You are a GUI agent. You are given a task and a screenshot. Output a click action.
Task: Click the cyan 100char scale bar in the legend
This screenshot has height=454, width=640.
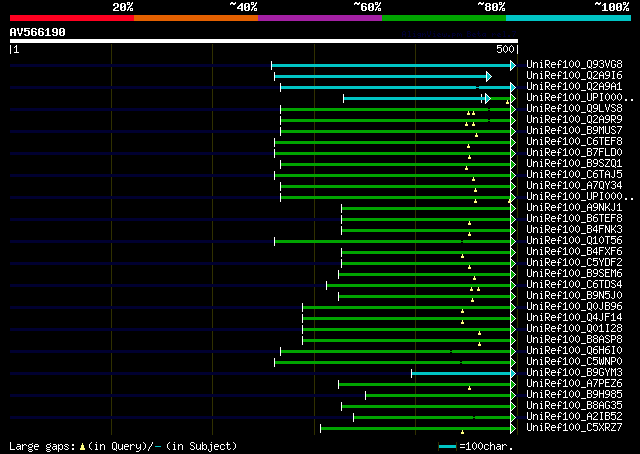[x=448, y=447]
